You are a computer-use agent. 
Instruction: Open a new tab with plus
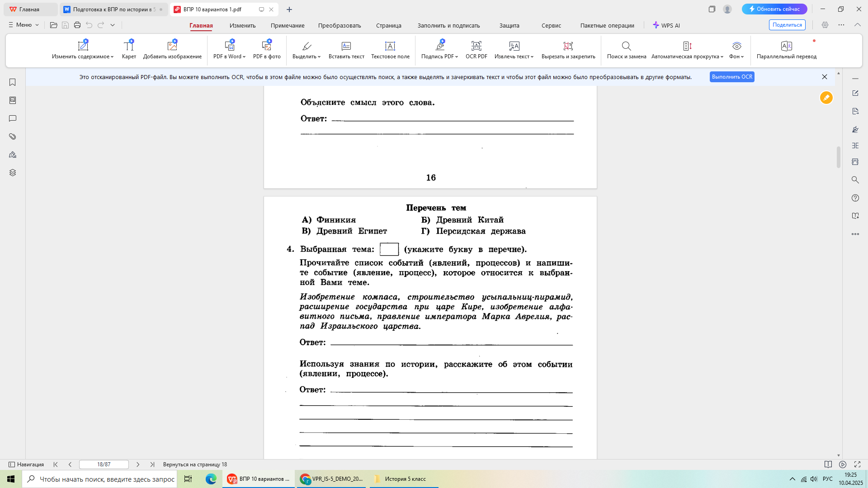point(289,9)
